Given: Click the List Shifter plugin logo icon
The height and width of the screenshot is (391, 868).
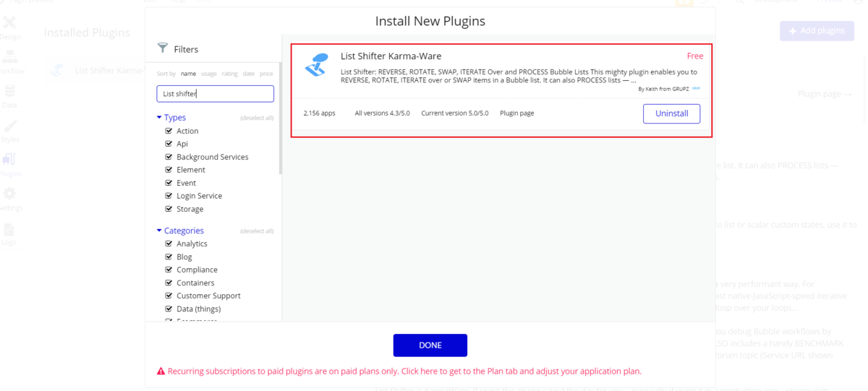Looking at the screenshot, I should click(x=316, y=65).
